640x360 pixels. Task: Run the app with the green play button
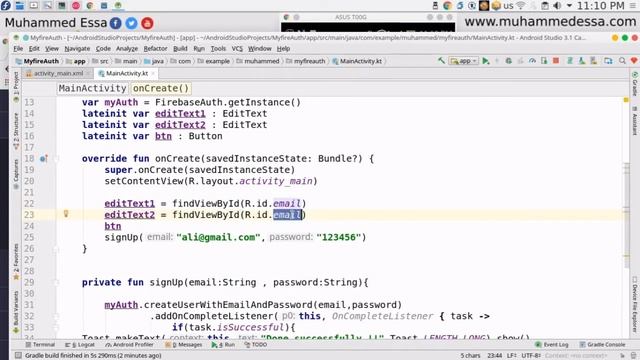(485, 61)
